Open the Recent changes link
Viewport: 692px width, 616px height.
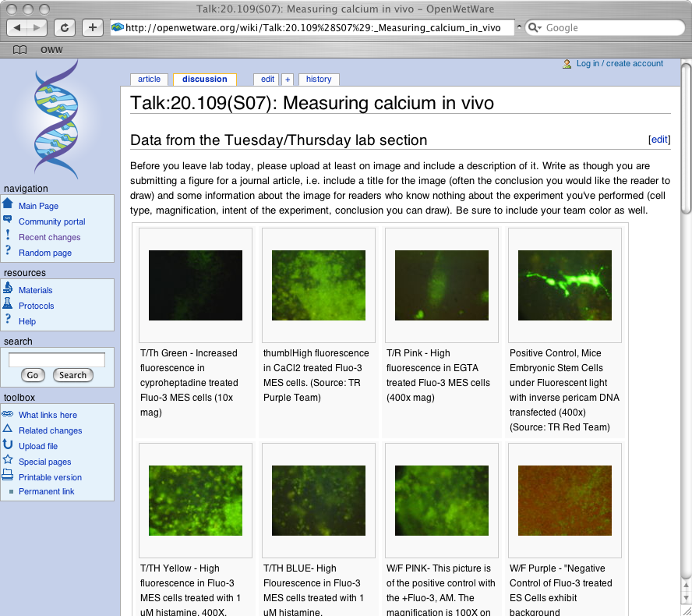49,237
